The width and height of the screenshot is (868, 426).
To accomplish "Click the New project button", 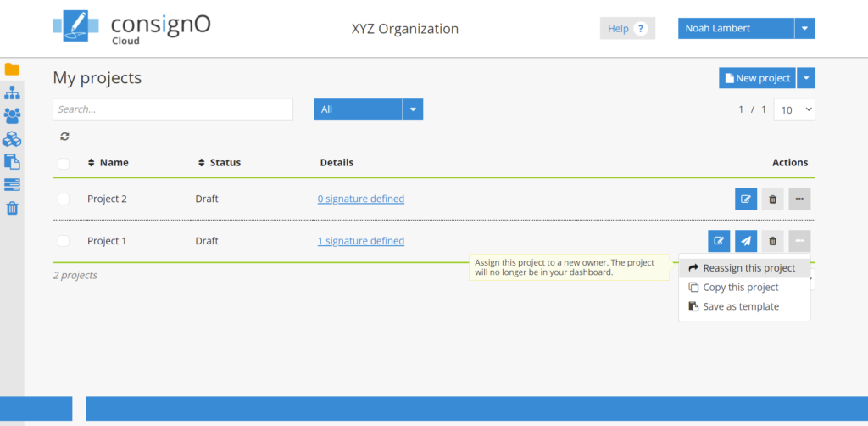I will point(757,78).
